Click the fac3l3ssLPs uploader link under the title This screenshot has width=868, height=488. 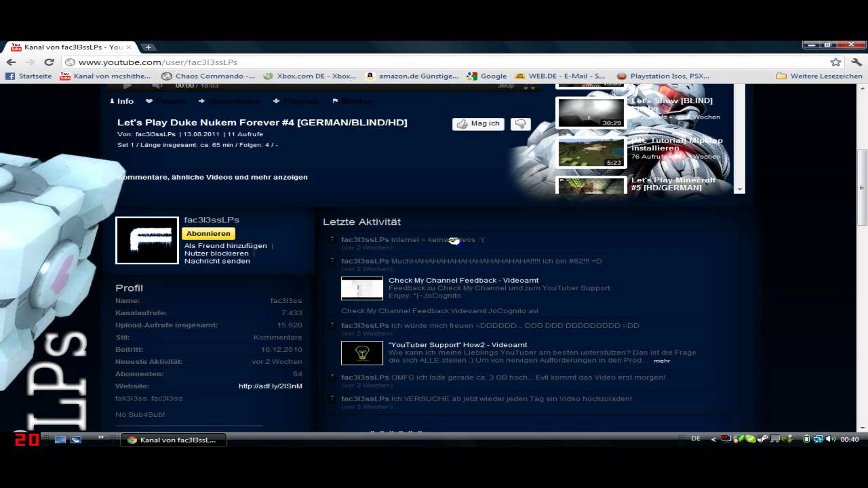coord(155,134)
